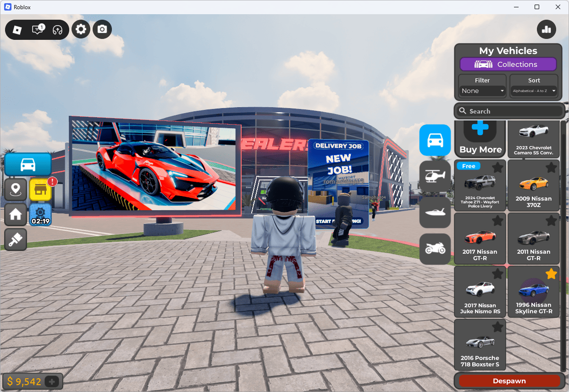Select the boat vehicle category
569x392 pixels.
tap(435, 212)
